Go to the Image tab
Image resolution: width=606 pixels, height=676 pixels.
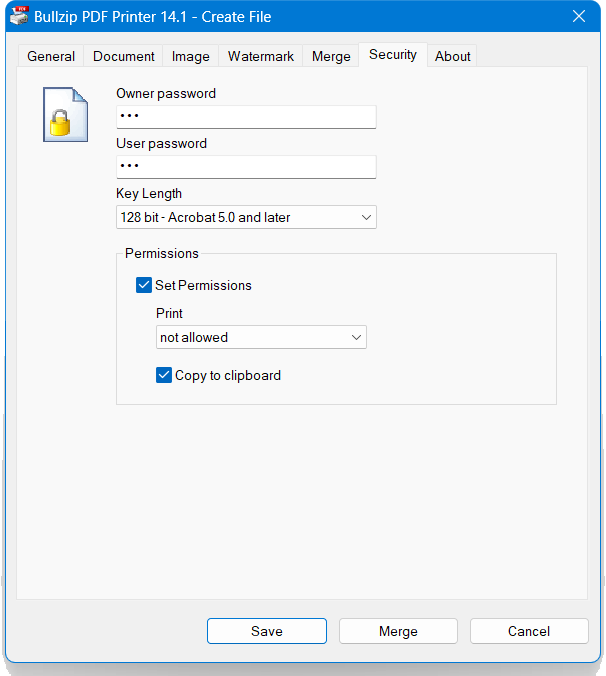[x=191, y=56]
